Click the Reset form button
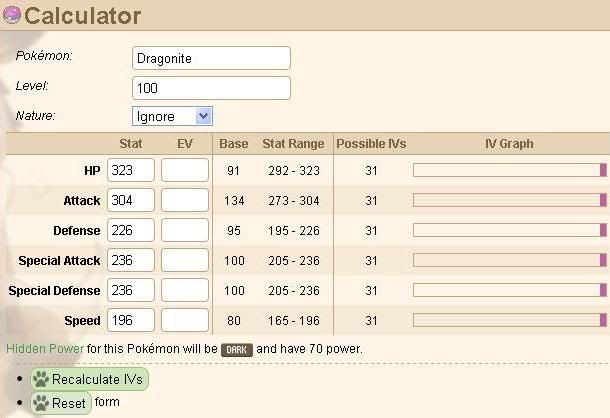The image size is (610, 418). click(61, 403)
